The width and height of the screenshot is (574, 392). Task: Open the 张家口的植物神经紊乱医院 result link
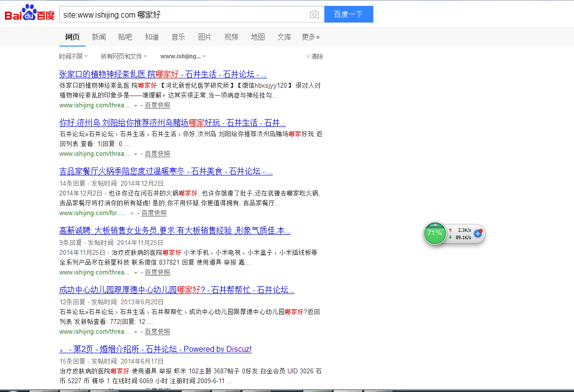(162, 74)
